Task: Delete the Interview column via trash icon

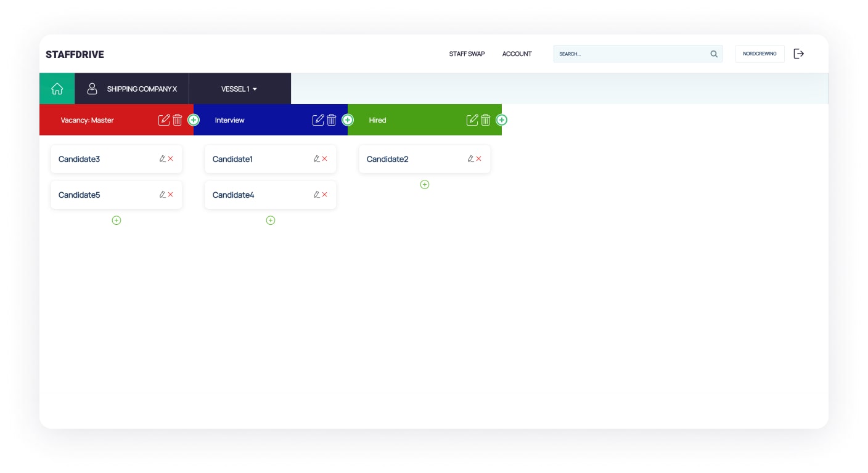Action: point(332,120)
